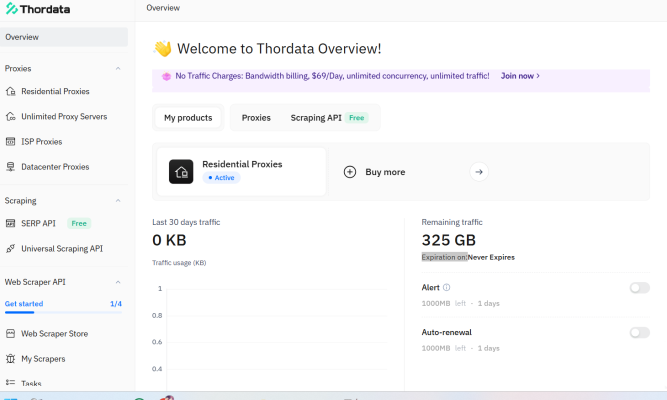Click the 0 KB traffic value
The width and height of the screenshot is (667, 400).
[x=169, y=240]
